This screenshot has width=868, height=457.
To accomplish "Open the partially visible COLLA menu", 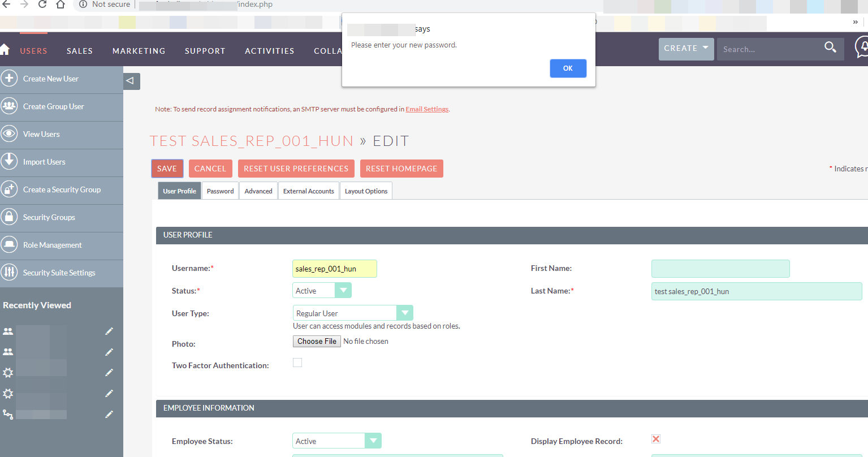I will tap(327, 50).
